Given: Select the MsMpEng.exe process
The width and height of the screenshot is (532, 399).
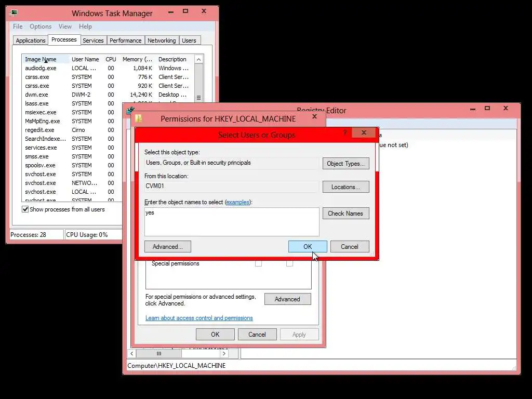Looking at the screenshot, I should click(x=43, y=121).
